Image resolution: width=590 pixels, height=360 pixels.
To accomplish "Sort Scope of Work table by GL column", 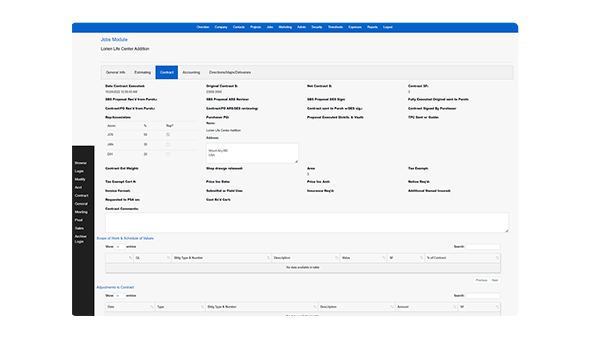I will point(152,258).
